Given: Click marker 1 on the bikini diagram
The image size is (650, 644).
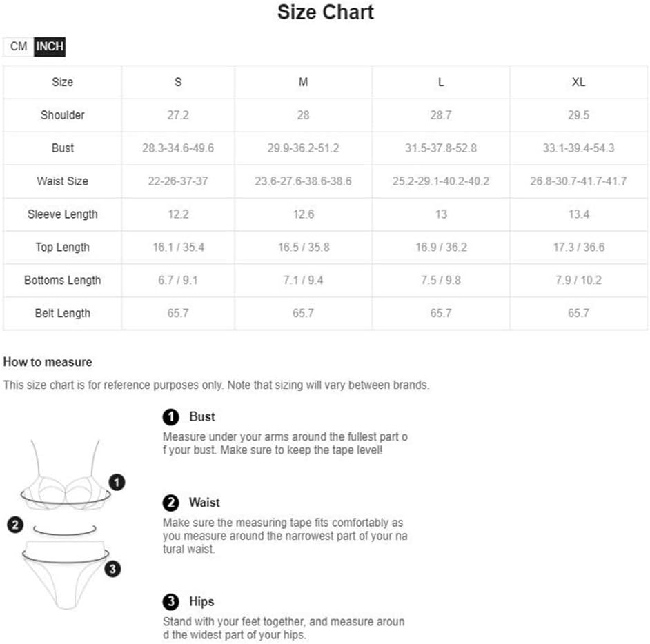Looking at the screenshot, I should (x=117, y=482).
